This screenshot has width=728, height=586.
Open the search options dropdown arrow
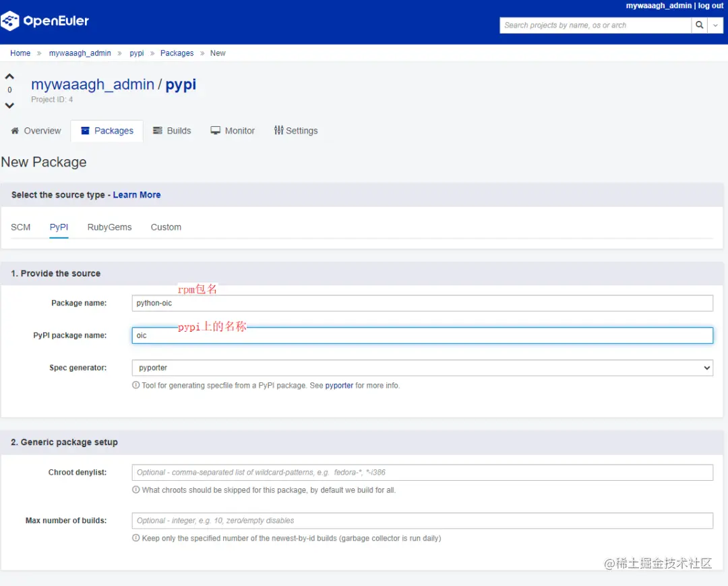[x=715, y=25]
